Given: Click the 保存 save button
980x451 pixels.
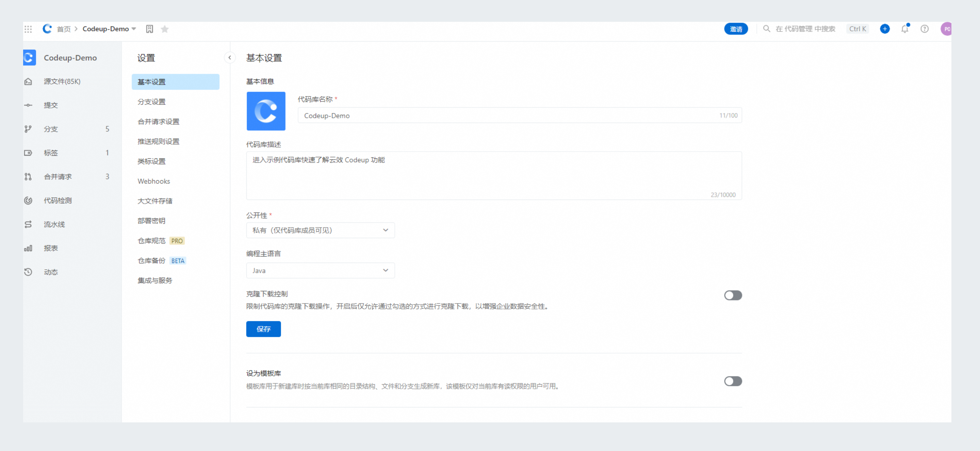Looking at the screenshot, I should coord(263,329).
